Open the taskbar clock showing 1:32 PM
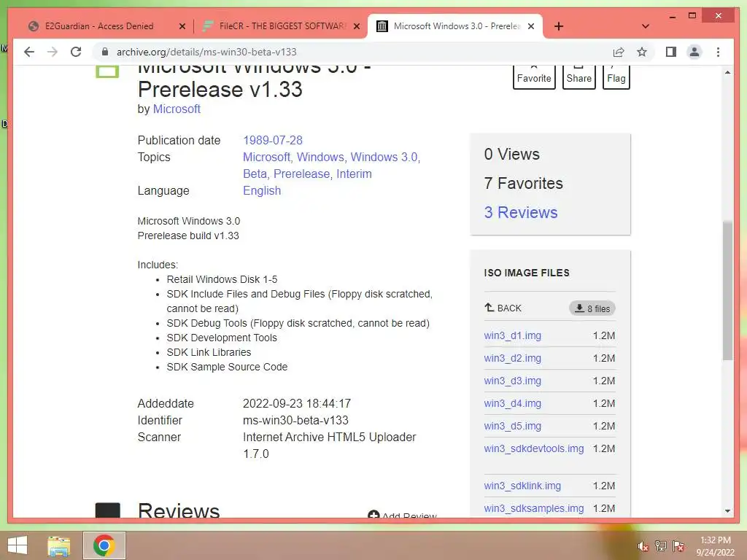The width and height of the screenshot is (747, 560). click(x=715, y=546)
